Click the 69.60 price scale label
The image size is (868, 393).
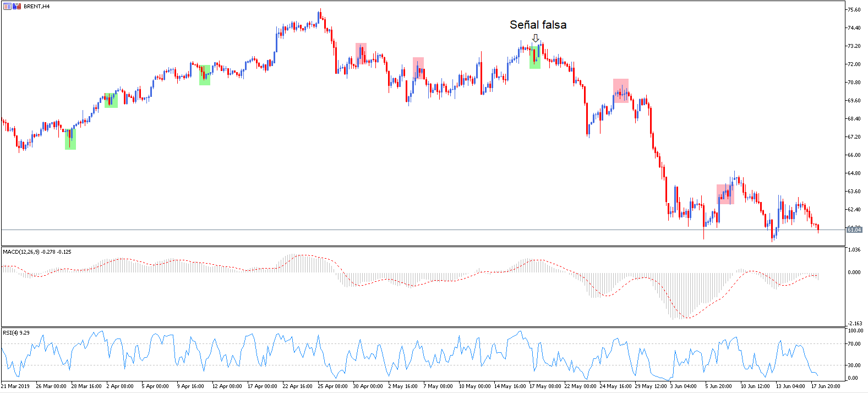point(854,101)
